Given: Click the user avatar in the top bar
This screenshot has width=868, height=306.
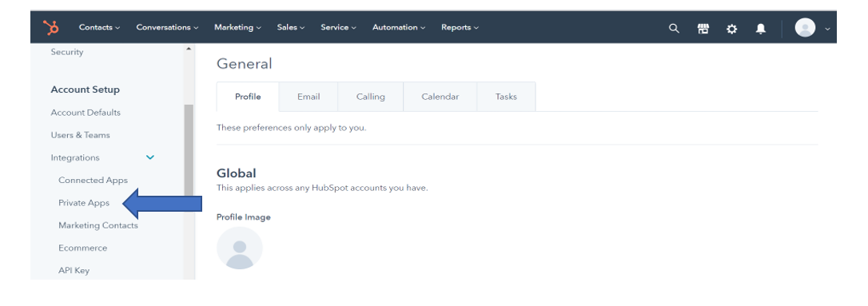Looking at the screenshot, I should coord(805,28).
